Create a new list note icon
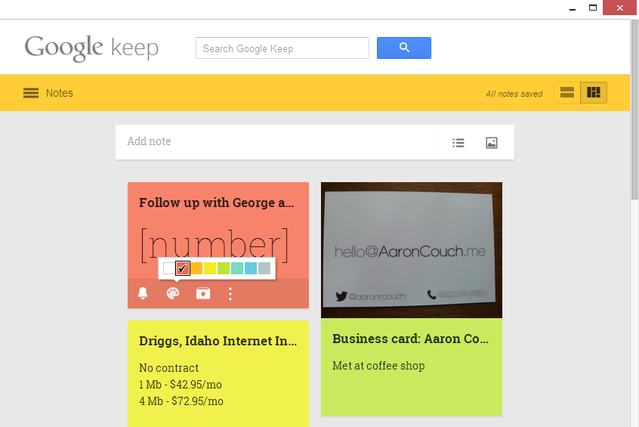This screenshot has height=427, width=639. click(x=458, y=143)
